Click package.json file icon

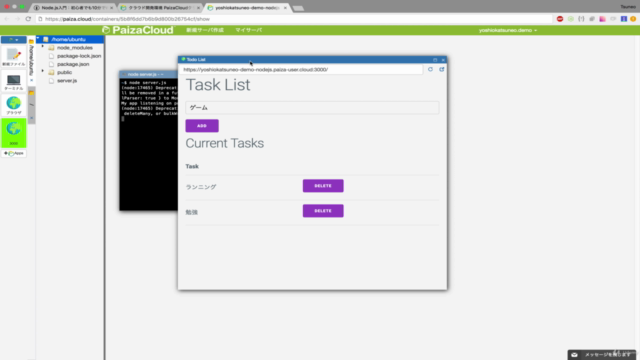[x=51, y=64]
